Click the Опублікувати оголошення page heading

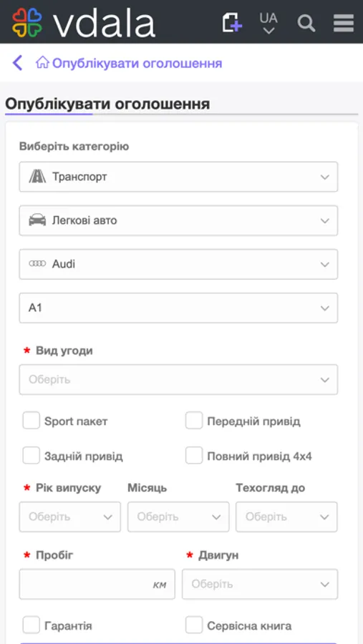click(x=107, y=104)
